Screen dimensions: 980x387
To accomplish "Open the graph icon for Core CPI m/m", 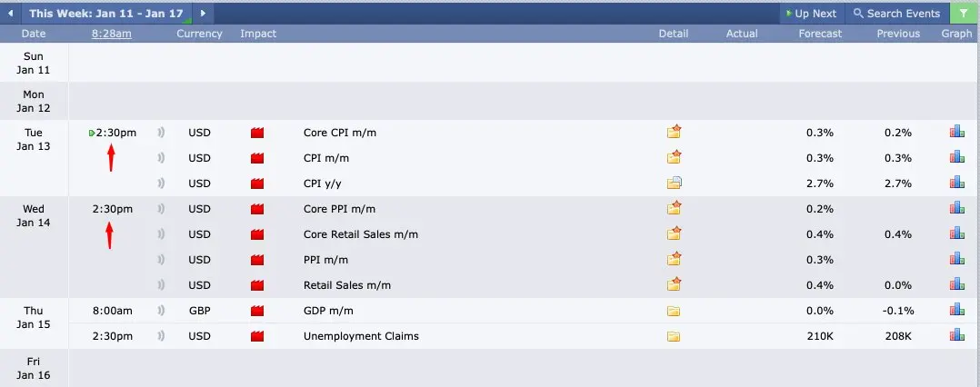I will click(956, 132).
